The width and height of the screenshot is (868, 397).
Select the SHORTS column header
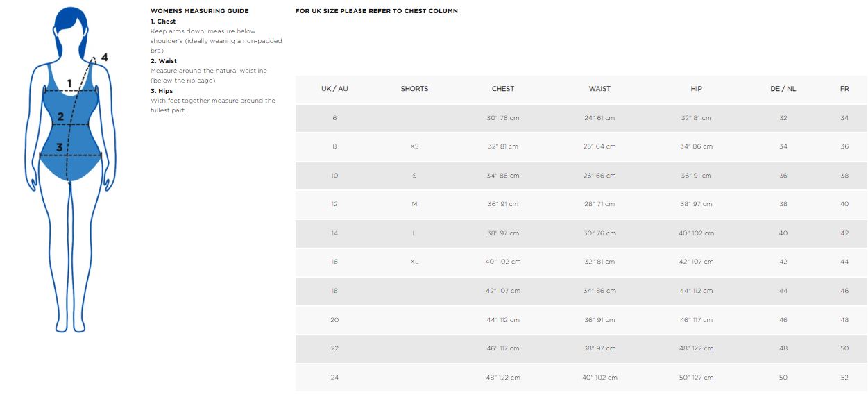click(x=414, y=89)
